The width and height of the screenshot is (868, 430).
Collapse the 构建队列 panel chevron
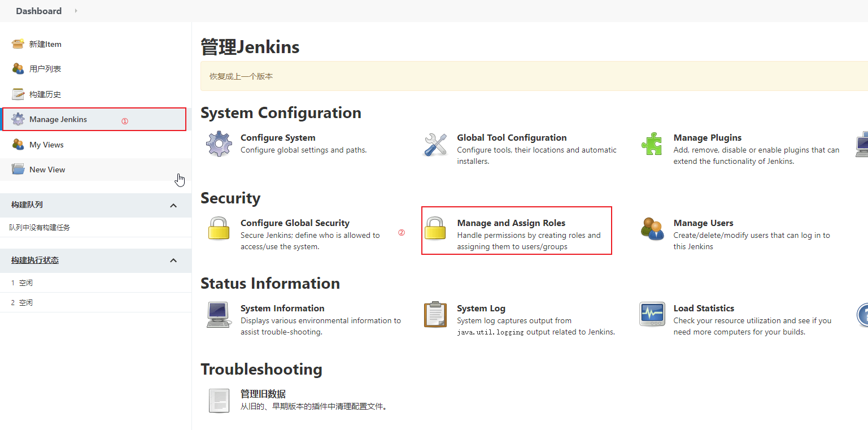173,206
